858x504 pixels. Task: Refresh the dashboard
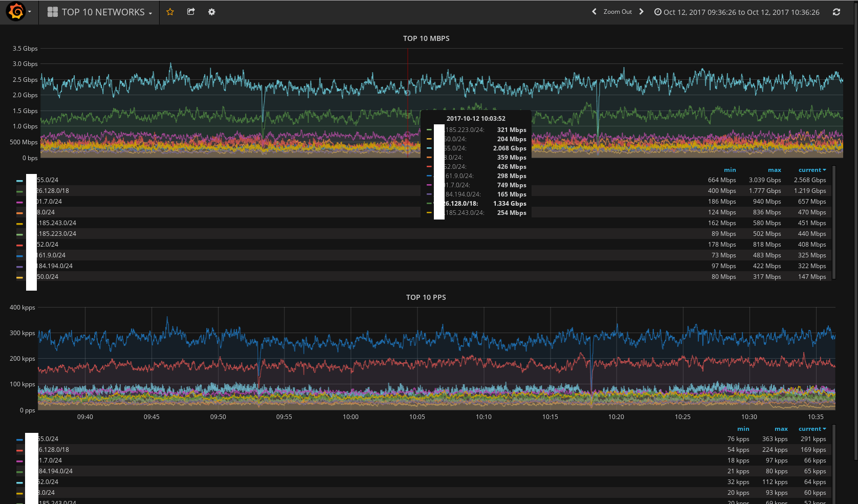pos(837,12)
